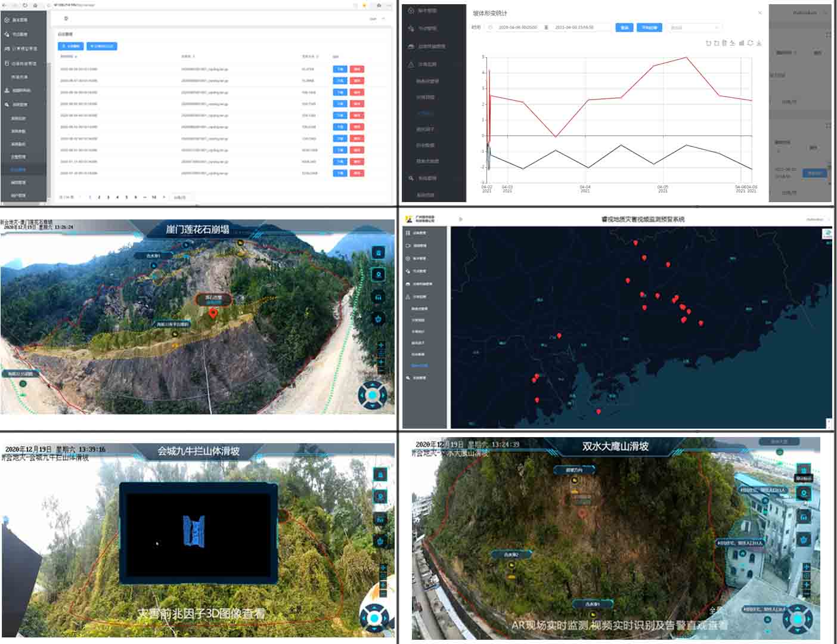Image resolution: width=837 pixels, height=644 pixels.
Task: Toggle the sidebar collapse arrow in map header
Action: click(x=460, y=219)
